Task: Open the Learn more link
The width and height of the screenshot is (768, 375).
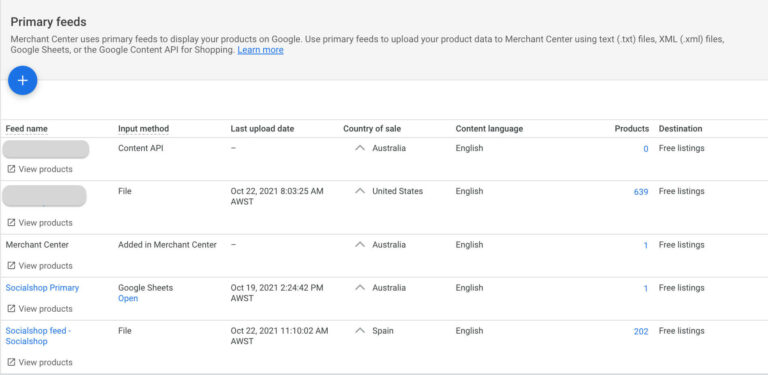Action: (260, 50)
